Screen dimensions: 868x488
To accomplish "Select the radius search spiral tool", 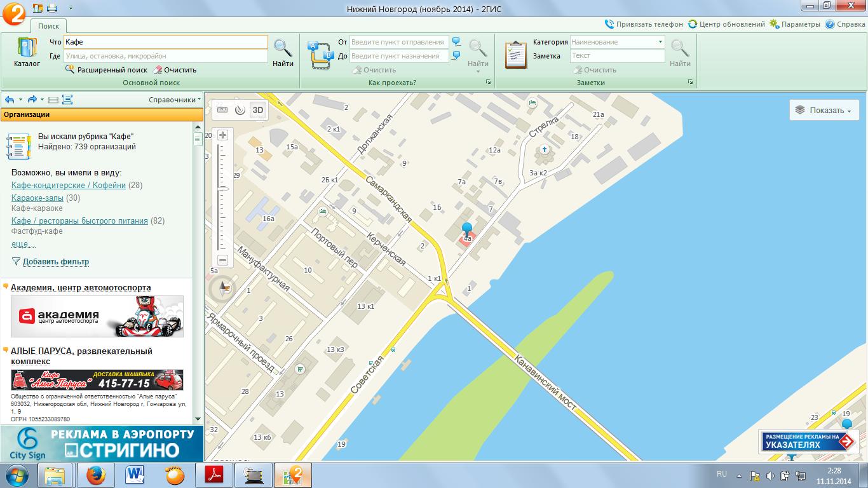I will click(x=240, y=109).
